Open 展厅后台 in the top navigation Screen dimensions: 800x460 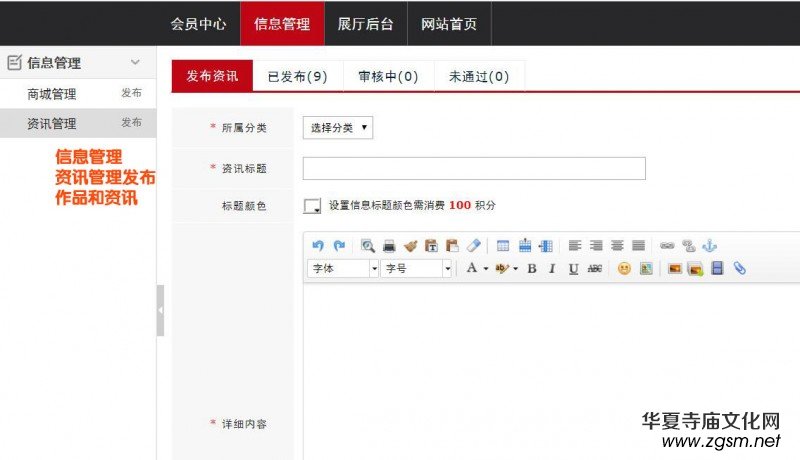coord(365,24)
